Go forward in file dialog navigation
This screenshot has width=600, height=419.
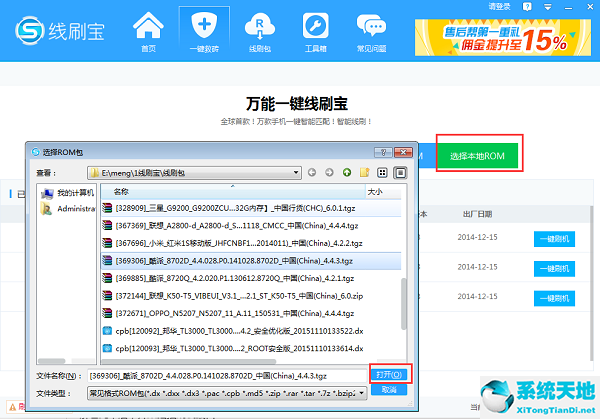329,173
